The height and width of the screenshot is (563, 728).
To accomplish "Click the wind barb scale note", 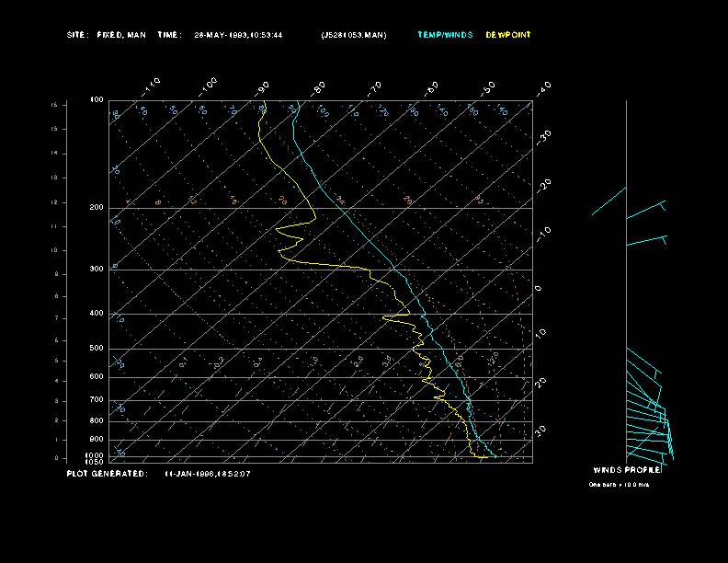I will coord(619,484).
